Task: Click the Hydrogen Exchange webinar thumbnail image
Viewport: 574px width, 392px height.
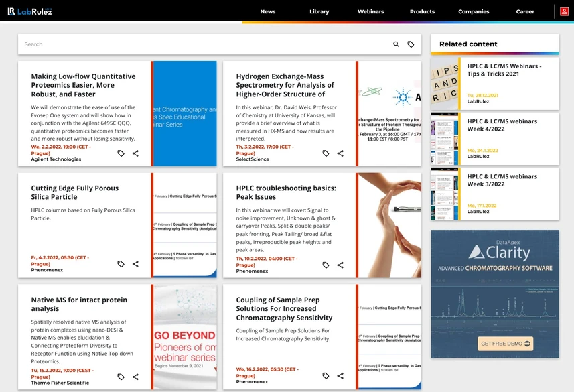Action: 390,113
